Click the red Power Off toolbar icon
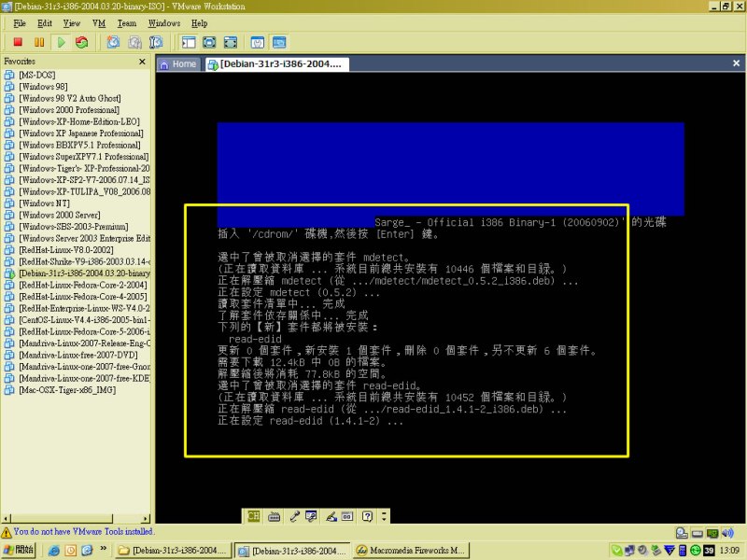 pyautogui.click(x=18, y=42)
